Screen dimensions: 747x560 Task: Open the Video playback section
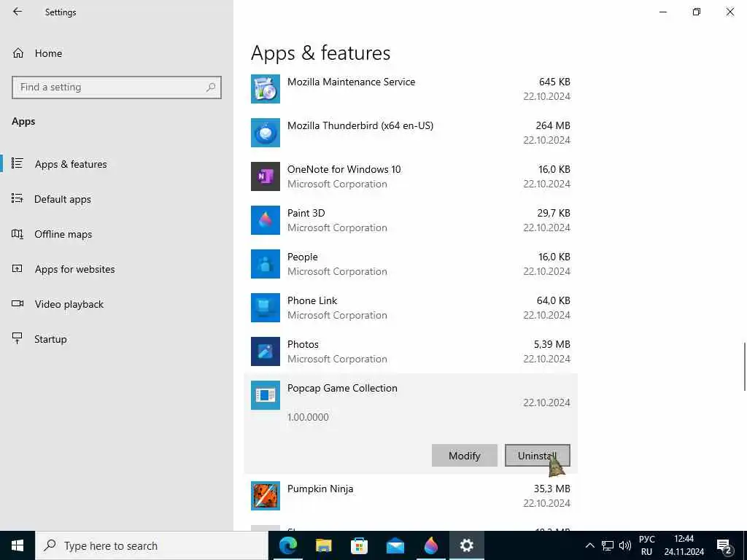(x=69, y=304)
